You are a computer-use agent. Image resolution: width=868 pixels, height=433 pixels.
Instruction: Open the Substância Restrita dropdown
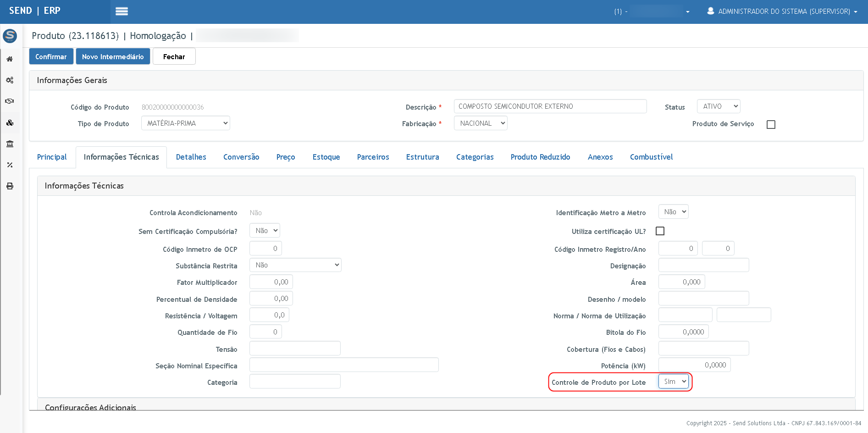click(x=295, y=265)
